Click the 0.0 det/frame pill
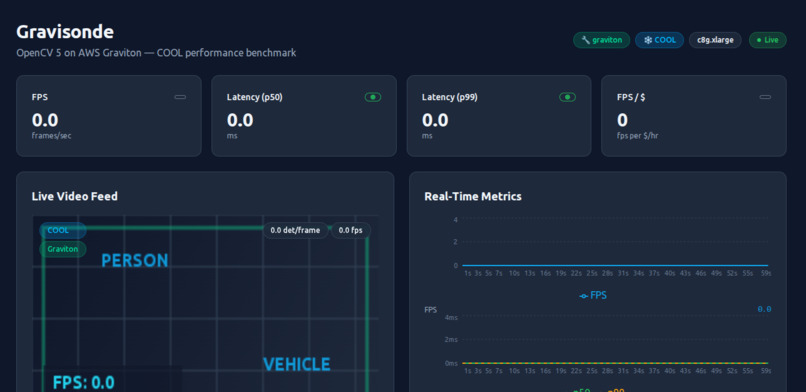 pyautogui.click(x=295, y=230)
